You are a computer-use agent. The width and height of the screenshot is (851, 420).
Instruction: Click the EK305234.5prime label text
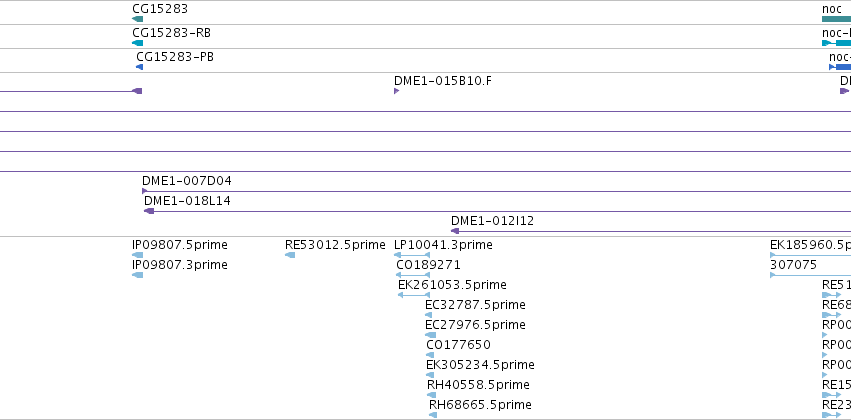[480, 365]
